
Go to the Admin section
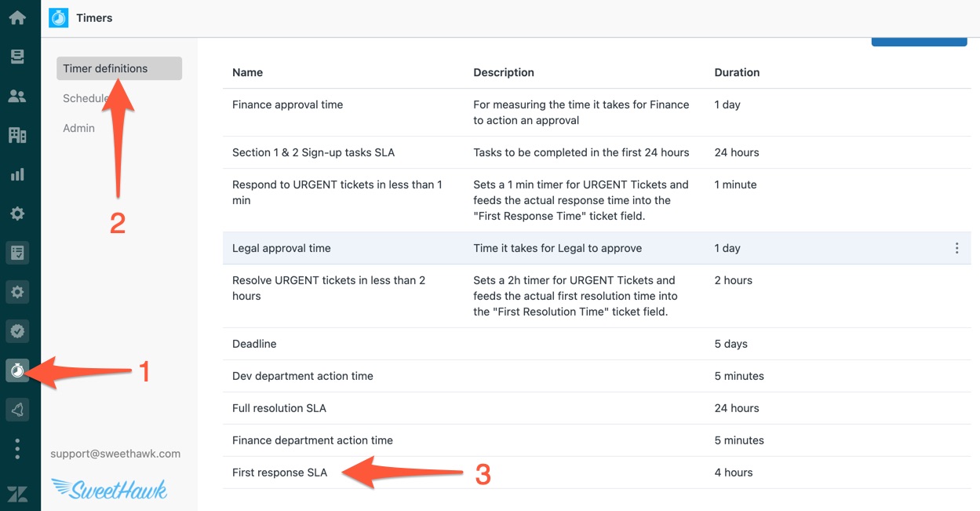pos(78,128)
